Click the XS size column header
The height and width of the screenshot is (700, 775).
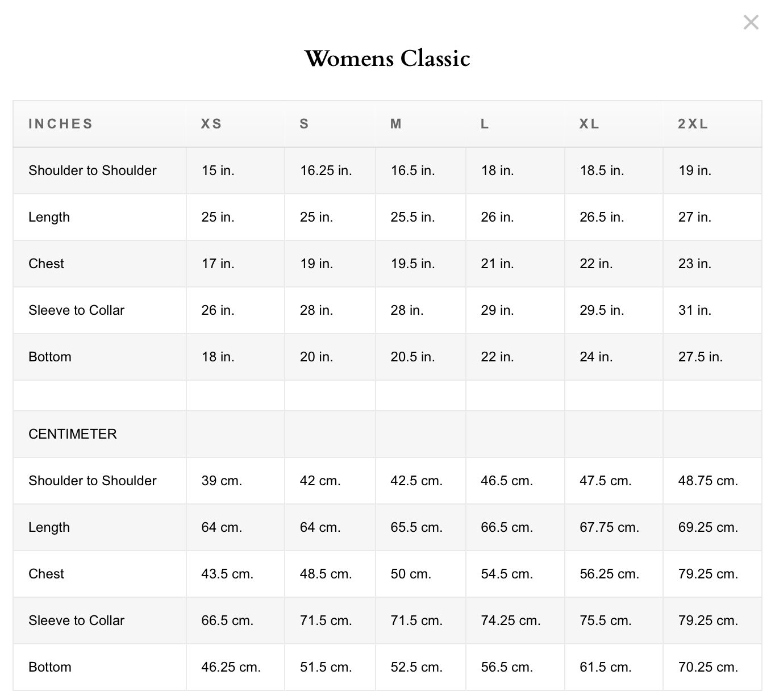(x=211, y=124)
